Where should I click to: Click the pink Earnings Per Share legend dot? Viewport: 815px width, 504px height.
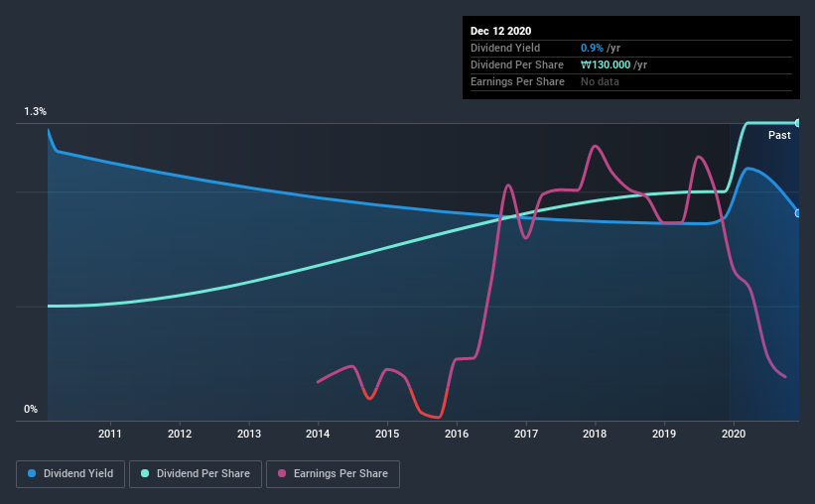(282, 473)
